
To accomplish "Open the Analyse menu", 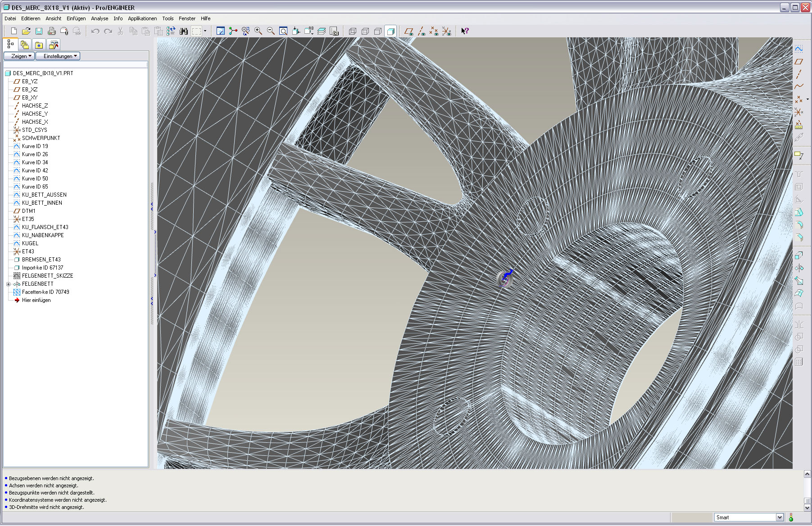I will pyautogui.click(x=100, y=18).
